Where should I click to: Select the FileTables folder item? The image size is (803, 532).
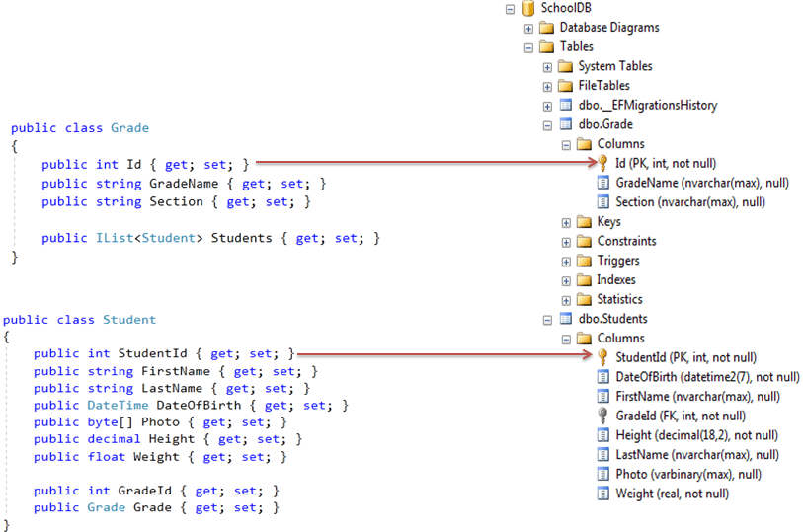tap(603, 86)
